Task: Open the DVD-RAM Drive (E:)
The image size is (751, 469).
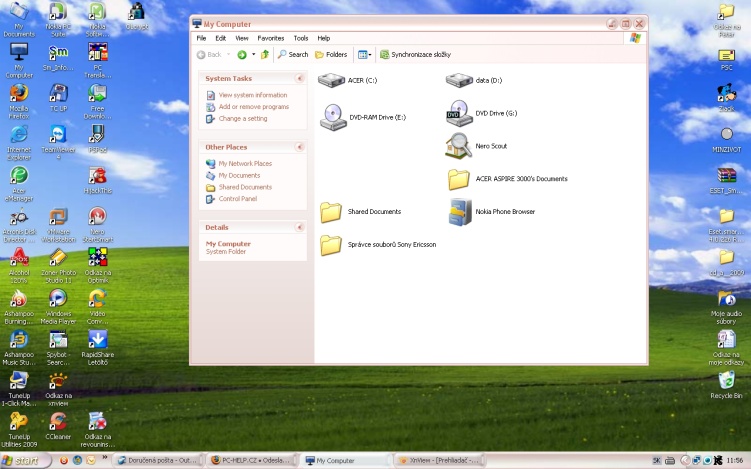Action: tap(333, 117)
